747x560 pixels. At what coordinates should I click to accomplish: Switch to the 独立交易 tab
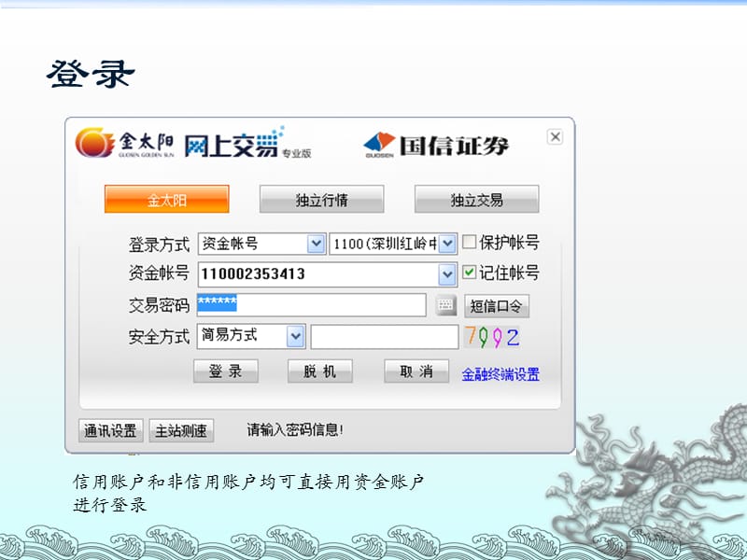click(x=477, y=199)
